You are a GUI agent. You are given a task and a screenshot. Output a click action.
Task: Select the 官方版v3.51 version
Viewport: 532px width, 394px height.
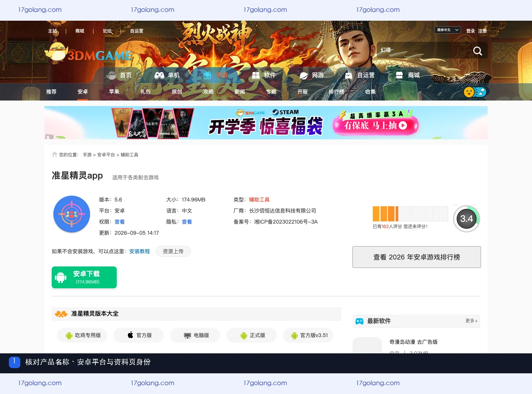308,335
